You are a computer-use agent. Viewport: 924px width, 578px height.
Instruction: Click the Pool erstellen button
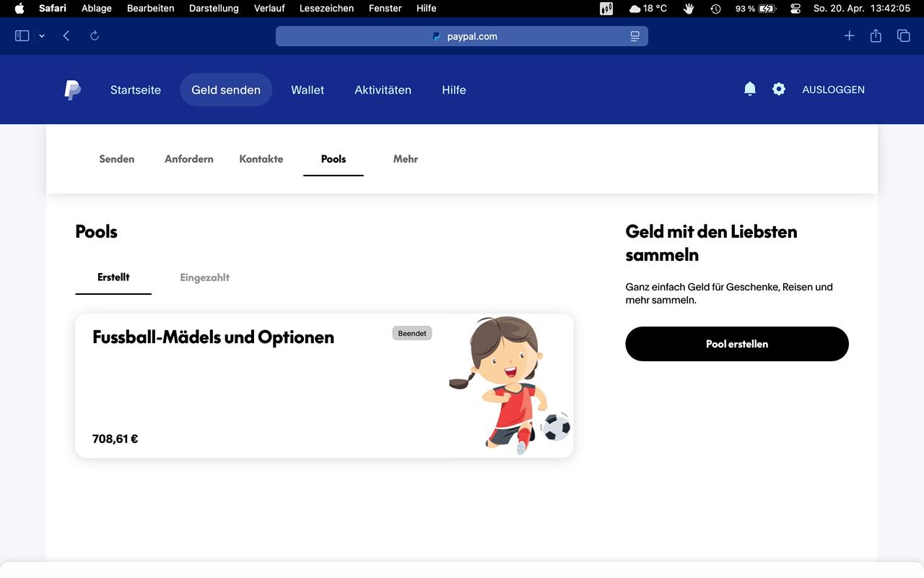[x=736, y=344]
